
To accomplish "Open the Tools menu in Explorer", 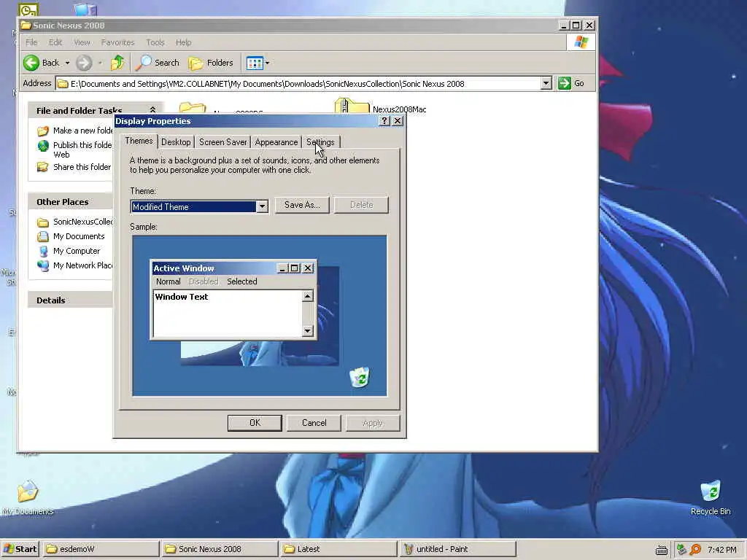I will pyautogui.click(x=155, y=42).
